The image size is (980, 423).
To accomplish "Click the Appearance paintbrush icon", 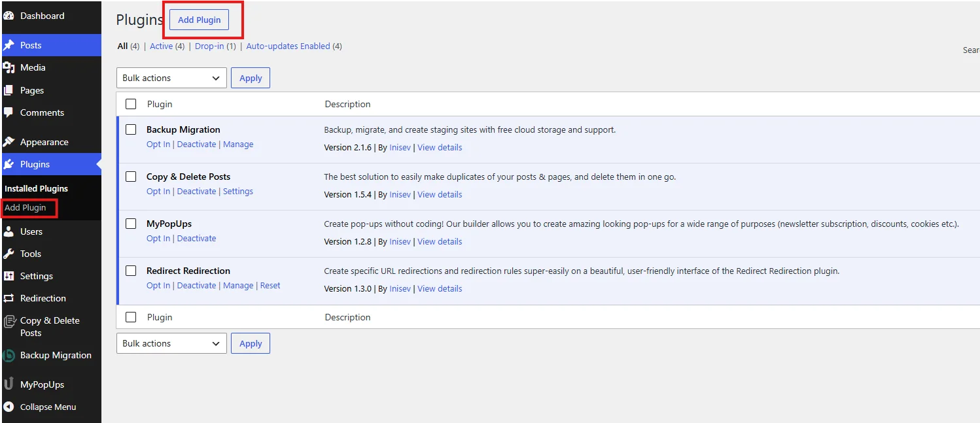I will tap(9, 142).
